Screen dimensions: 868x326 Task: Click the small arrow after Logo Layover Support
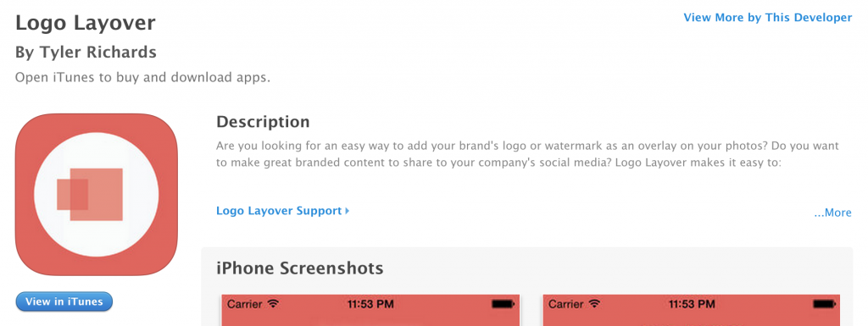point(347,211)
